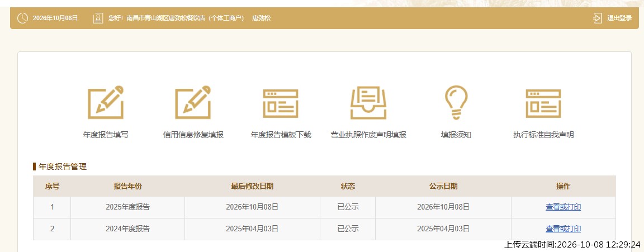The image size is (644, 252).
Task: Click 已公示 status in 2025 report row
Action: point(348,207)
